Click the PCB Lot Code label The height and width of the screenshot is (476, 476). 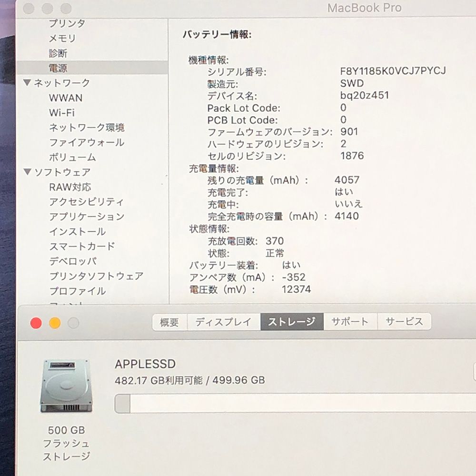[x=243, y=120]
